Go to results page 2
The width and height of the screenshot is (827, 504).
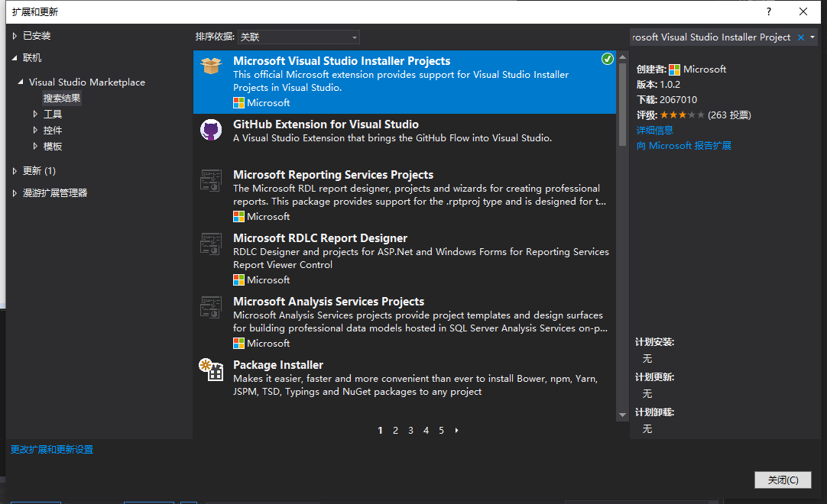pos(396,431)
